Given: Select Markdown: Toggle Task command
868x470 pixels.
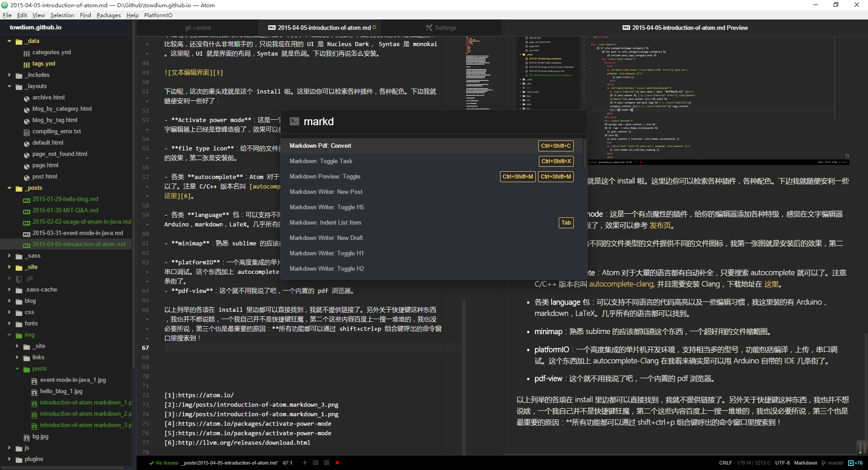Looking at the screenshot, I should 432,161.
